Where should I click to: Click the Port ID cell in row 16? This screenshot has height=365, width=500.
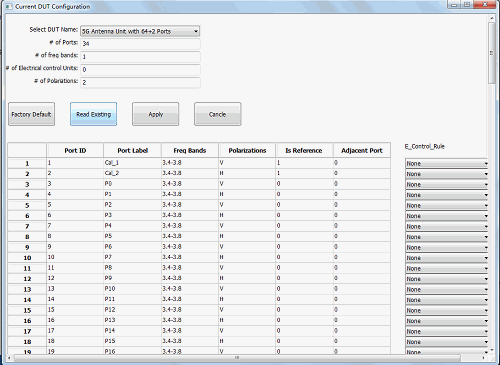coord(75,320)
